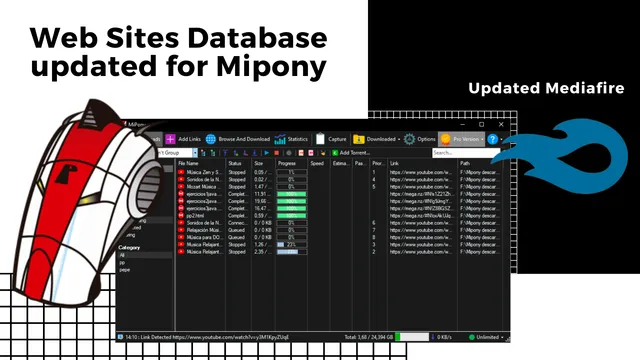Open the Unlimited speed limit dropdown
Image resolution: width=640 pixels, height=360 pixels.
pyautogui.click(x=502, y=338)
